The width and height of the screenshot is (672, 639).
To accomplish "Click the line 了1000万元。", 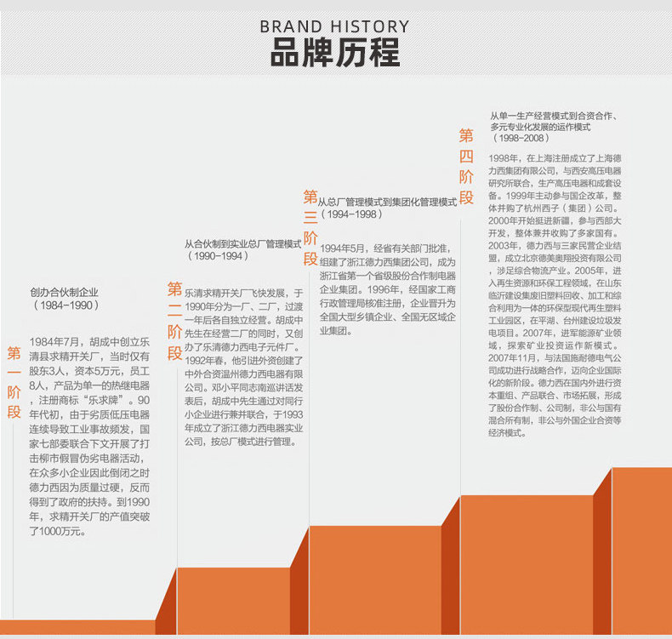I will [58, 532].
